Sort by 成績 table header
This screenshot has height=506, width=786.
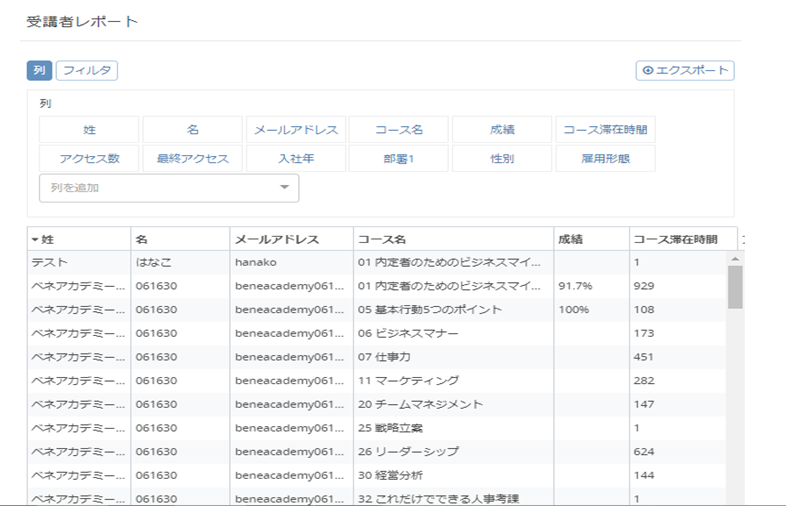(591, 239)
